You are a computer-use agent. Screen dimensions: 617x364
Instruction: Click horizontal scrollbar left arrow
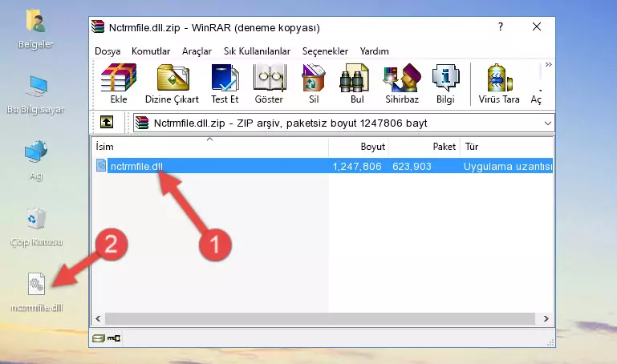click(x=98, y=319)
